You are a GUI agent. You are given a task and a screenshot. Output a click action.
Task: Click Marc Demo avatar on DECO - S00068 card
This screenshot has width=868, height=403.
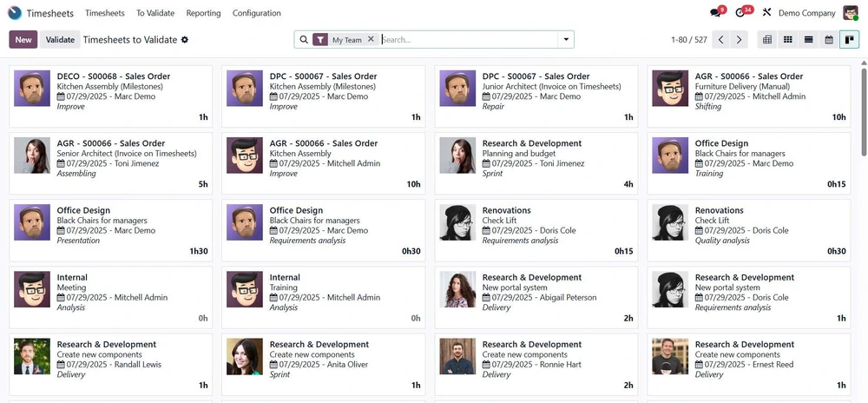[32, 88]
